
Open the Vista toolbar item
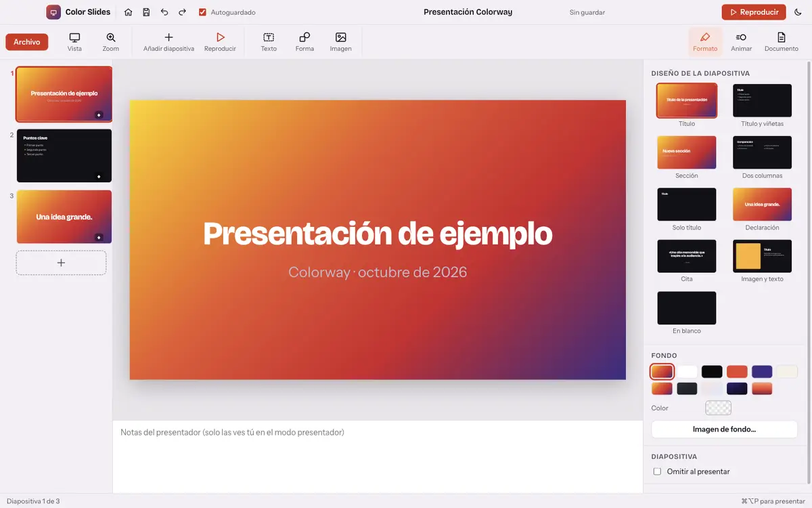pyautogui.click(x=74, y=42)
